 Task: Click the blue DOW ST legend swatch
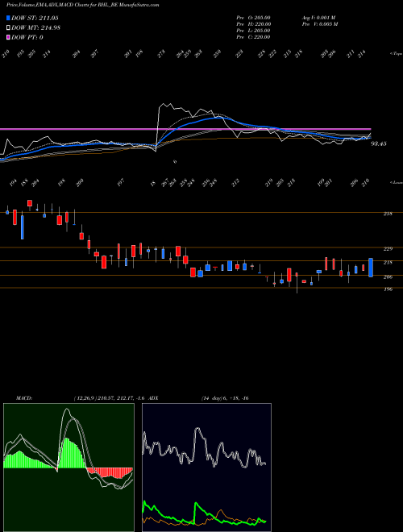pos(9,18)
